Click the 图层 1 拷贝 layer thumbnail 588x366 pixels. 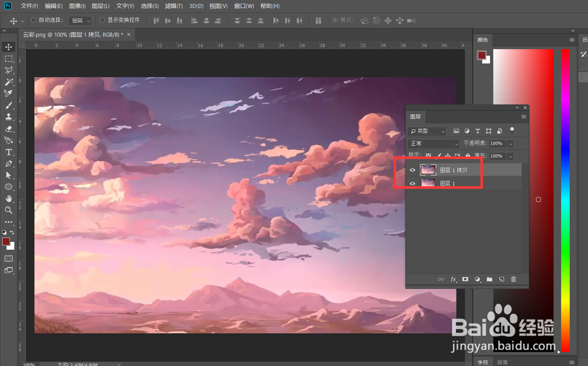click(428, 170)
